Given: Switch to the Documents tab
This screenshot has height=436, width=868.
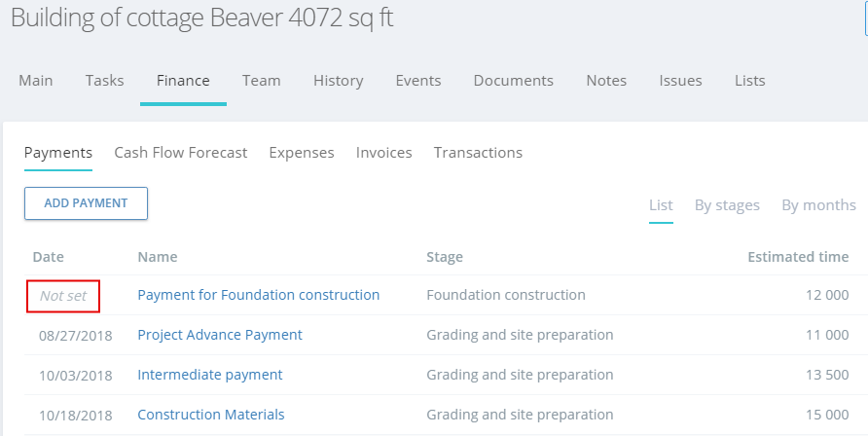Looking at the screenshot, I should pos(513,81).
